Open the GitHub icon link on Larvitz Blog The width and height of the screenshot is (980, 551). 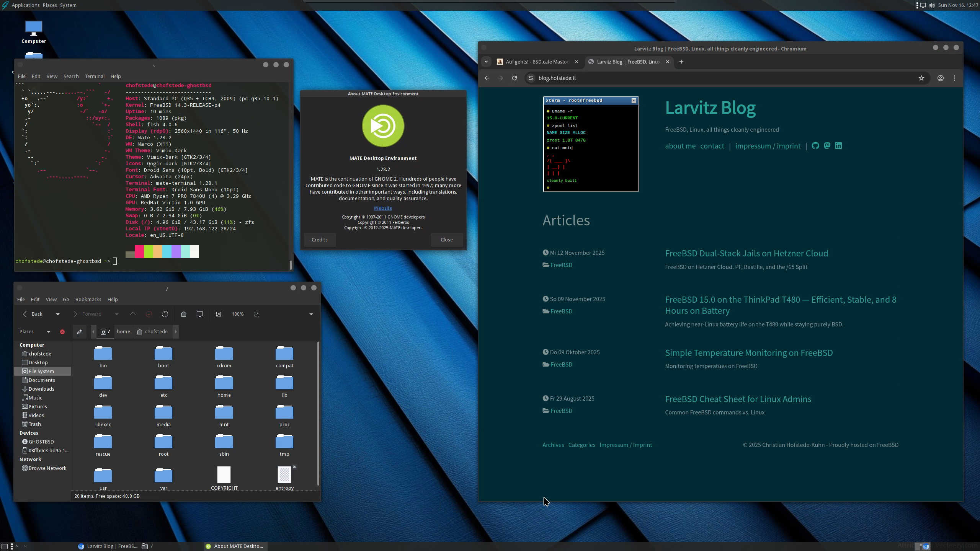point(815,146)
